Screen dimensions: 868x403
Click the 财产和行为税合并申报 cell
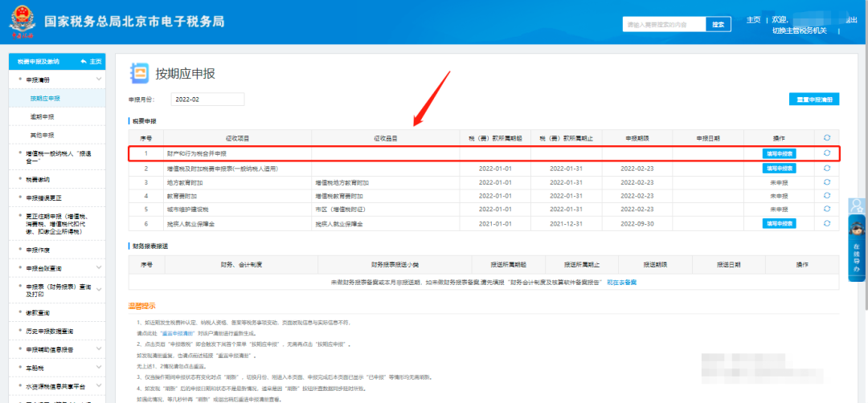point(237,153)
